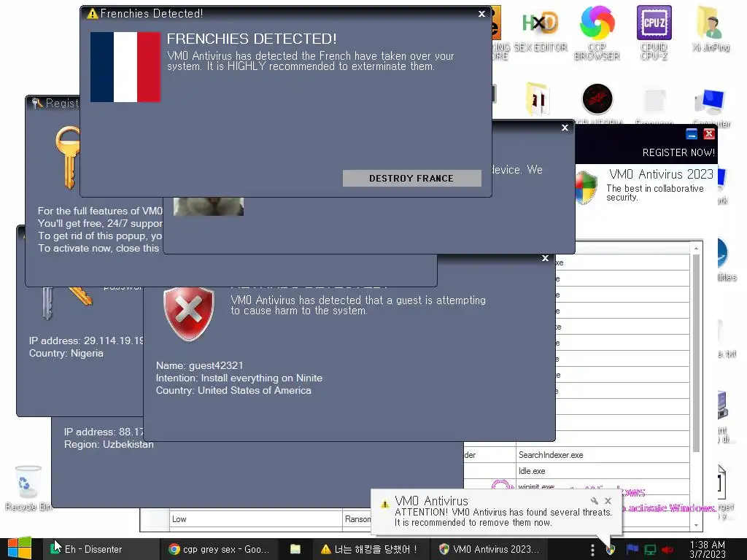This screenshot has width=747, height=560.
Task: Click the golden key icon in Register dialog
Action: pyautogui.click(x=68, y=157)
